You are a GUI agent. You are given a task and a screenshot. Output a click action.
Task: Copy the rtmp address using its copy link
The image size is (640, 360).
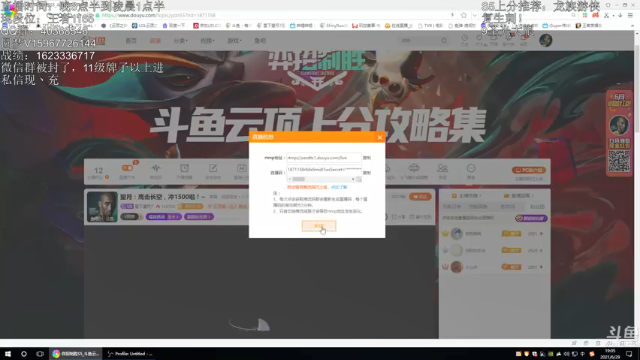(x=367, y=158)
